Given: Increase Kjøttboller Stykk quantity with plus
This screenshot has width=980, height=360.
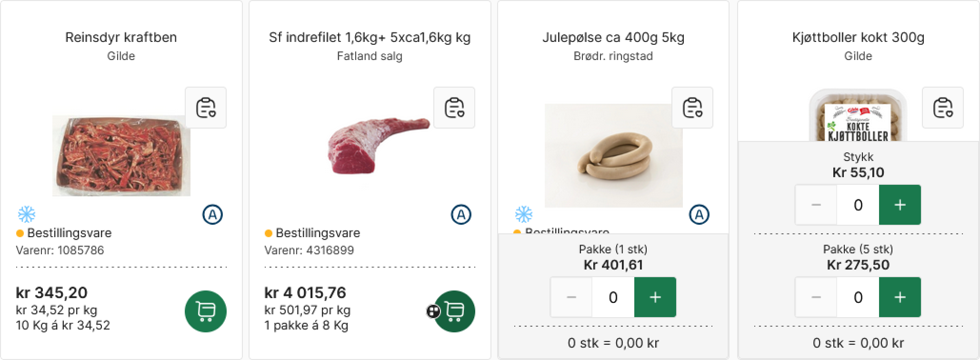Looking at the screenshot, I should click(900, 205).
